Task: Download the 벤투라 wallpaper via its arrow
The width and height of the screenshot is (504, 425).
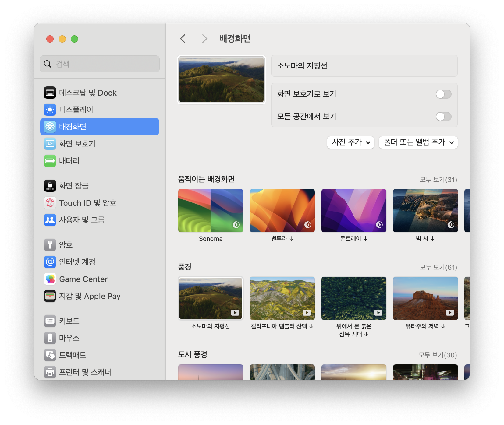Action: point(291,239)
